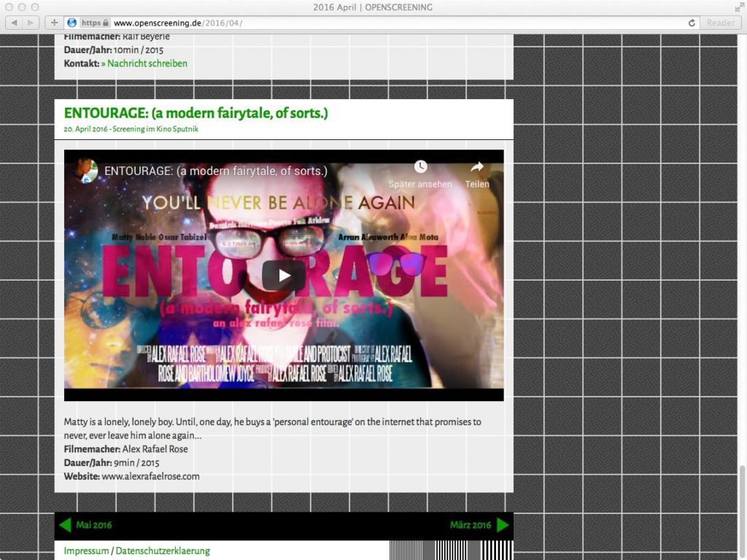The image size is (747, 560).
Task: Go to März 2016 archive
Action: [471, 525]
